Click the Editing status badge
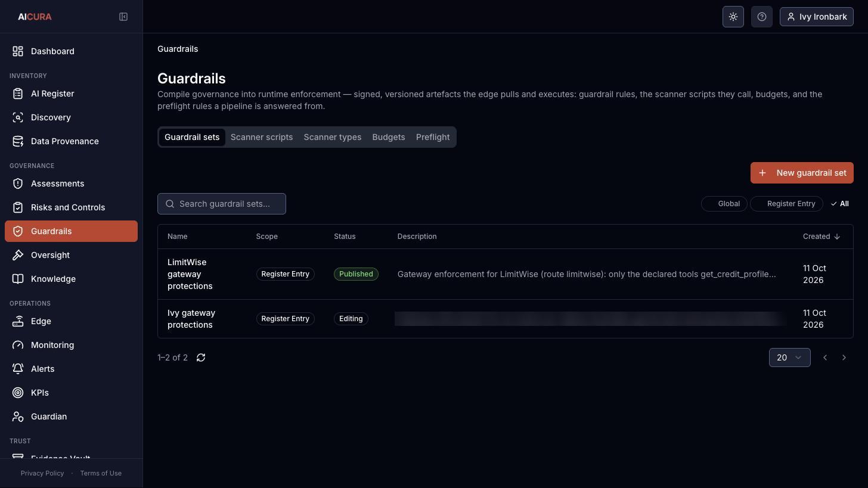The image size is (868, 488). [x=351, y=319]
